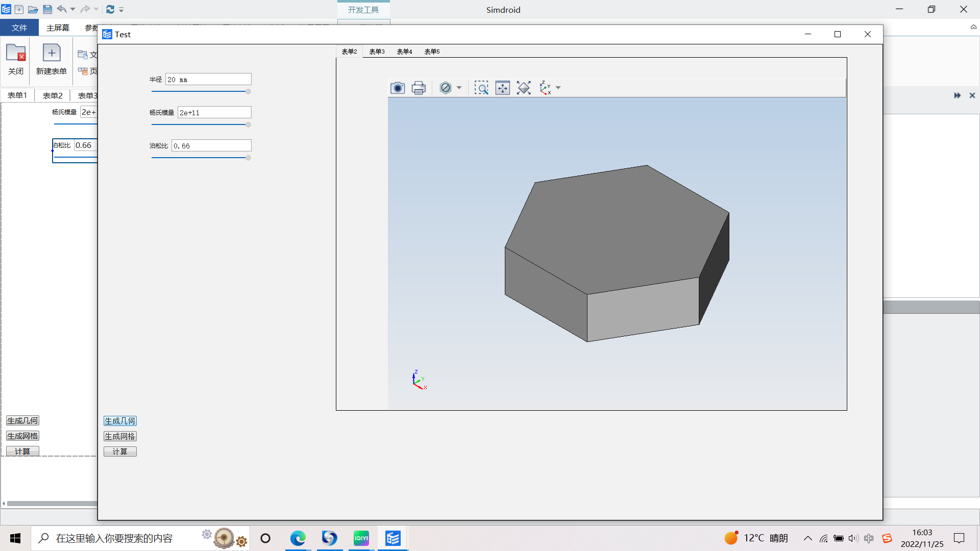Click the 半径 input field
This screenshot has height=551, width=980.
(x=208, y=80)
